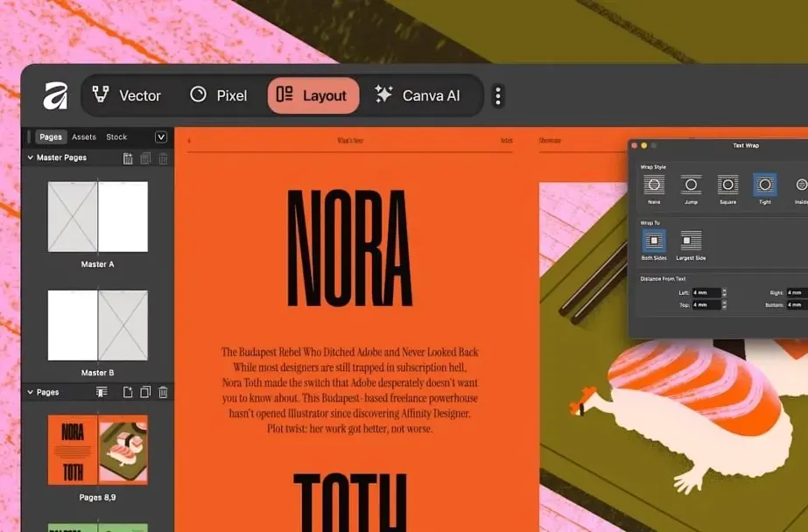The image size is (808, 532).
Task: Add a new master page
Action: tap(128, 158)
